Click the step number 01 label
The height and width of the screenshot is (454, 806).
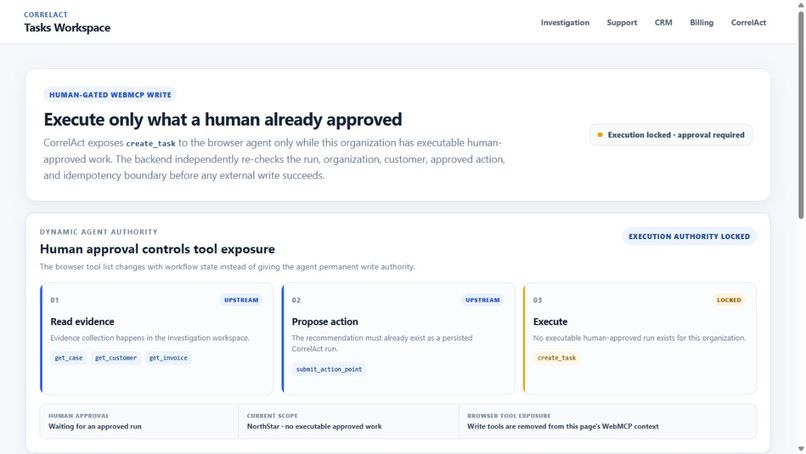(x=54, y=300)
